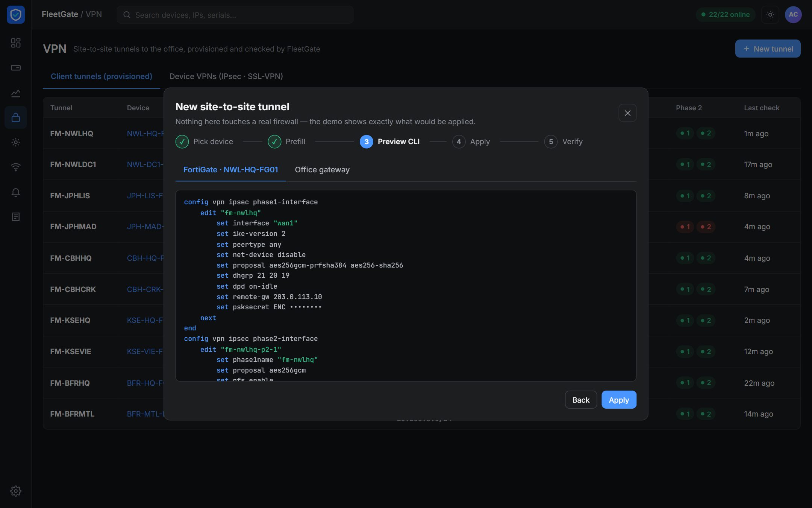The width and height of the screenshot is (812, 508).
Task: Click the Preview CLI step 3
Action: pos(389,141)
